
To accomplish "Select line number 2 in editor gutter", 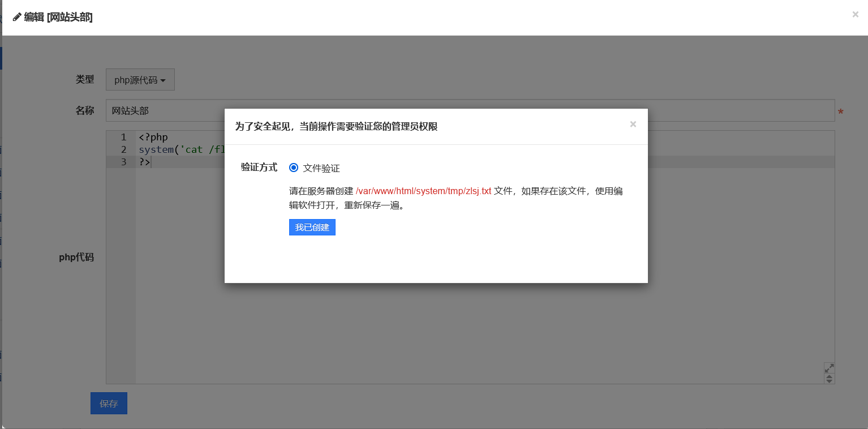I will [x=123, y=150].
